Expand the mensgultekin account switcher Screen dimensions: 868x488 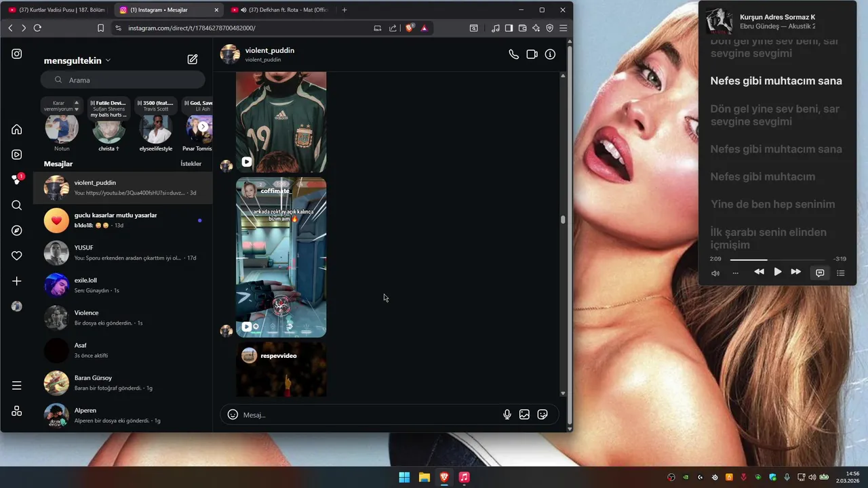pos(108,60)
